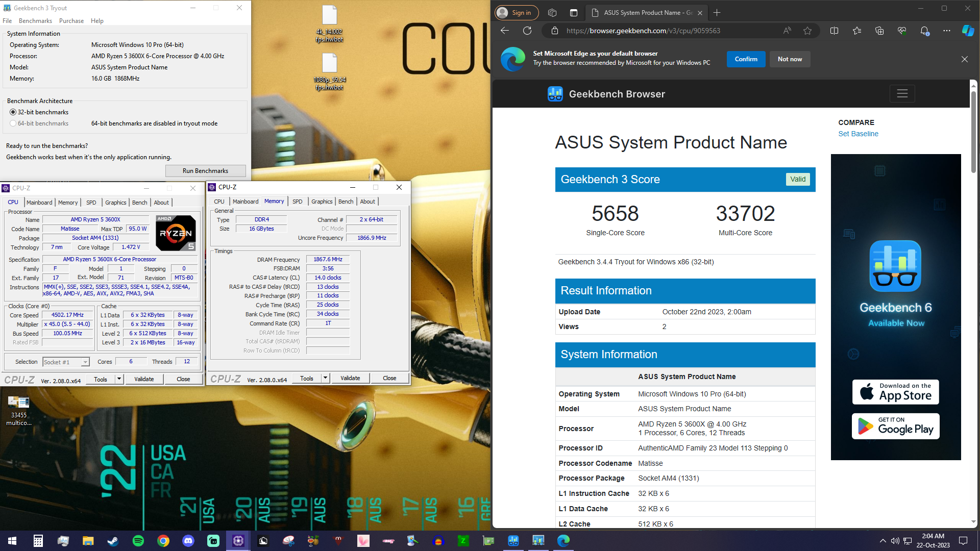The image size is (980, 551).
Task: Open the 4k_14.002 fps.hwbot desktop file
Action: tap(329, 24)
